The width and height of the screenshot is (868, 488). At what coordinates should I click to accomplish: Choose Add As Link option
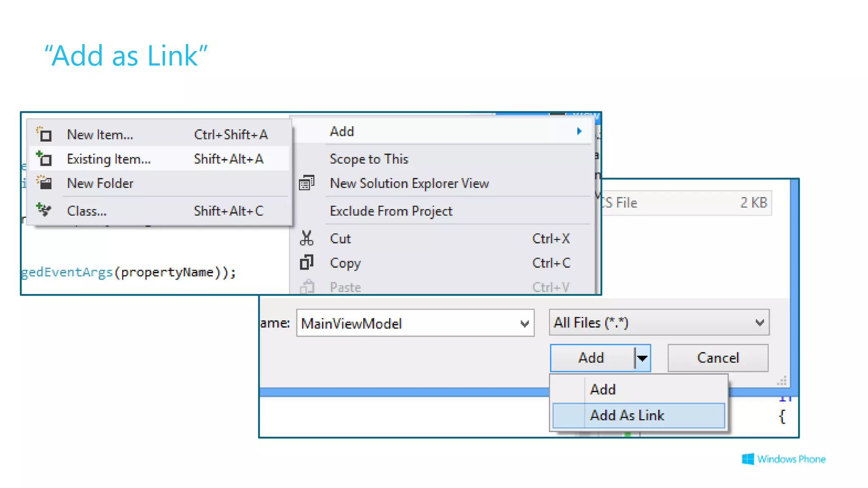coord(627,416)
